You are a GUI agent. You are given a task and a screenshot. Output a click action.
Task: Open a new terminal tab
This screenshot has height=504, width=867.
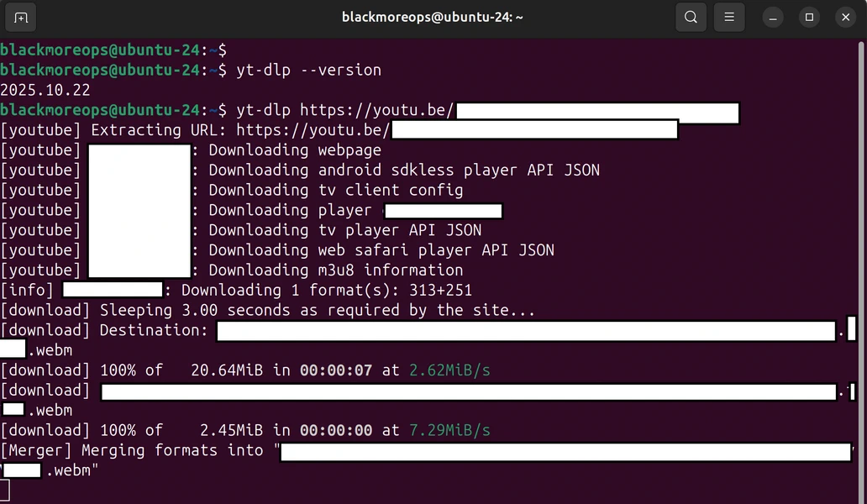(x=21, y=17)
